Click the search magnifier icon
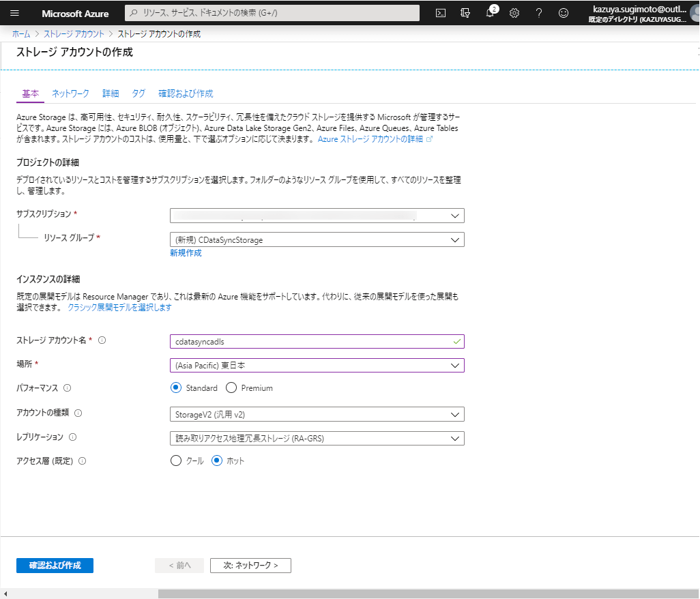Screen dimensions: 700x599 [x=134, y=13]
